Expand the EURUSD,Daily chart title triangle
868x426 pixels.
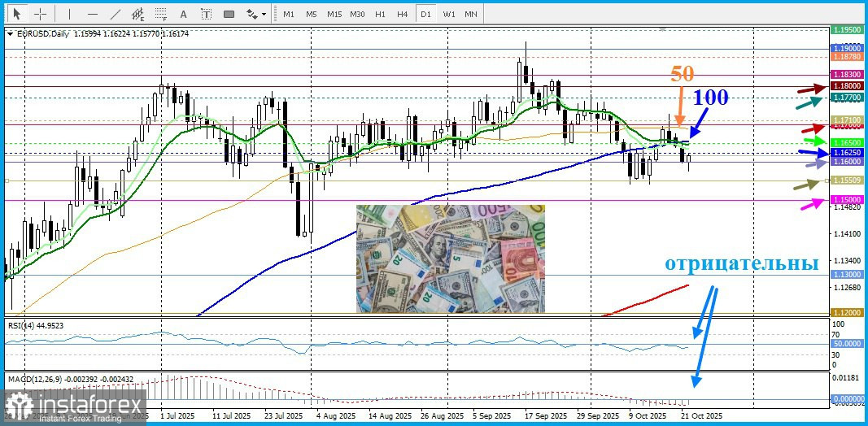point(10,33)
